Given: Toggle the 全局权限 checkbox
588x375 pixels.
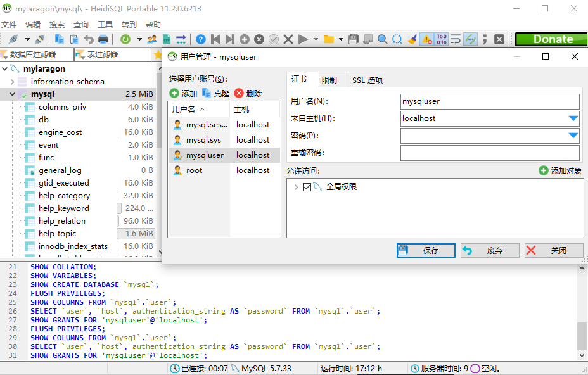Looking at the screenshot, I should [x=307, y=187].
